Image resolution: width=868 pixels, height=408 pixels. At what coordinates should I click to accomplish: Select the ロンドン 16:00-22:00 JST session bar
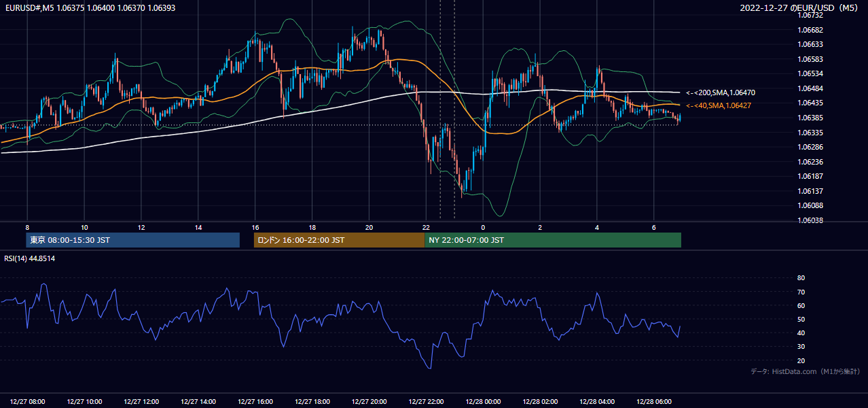point(339,240)
